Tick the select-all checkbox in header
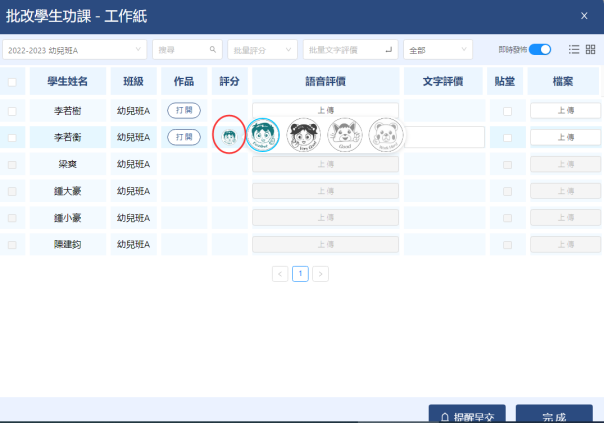The width and height of the screenshot is (604, 423). (x=12, y=82)
